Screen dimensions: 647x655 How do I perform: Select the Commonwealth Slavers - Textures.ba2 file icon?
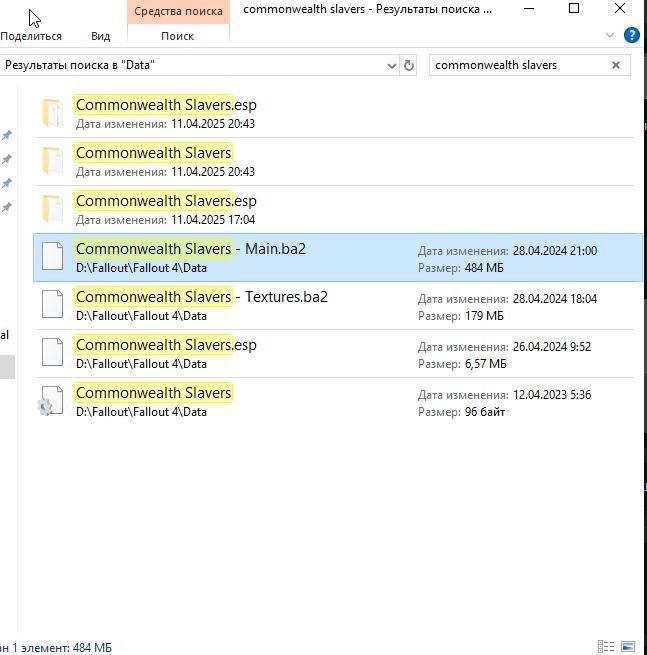click(53, 305)
